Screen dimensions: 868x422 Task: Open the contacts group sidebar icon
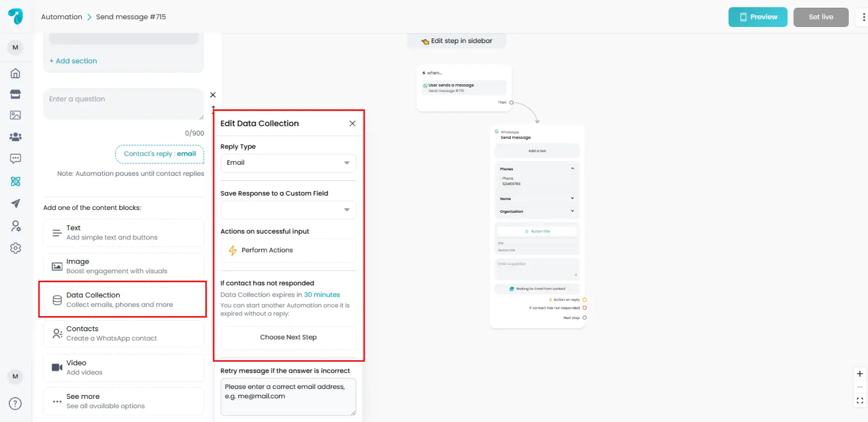click(x=15, y=137)
